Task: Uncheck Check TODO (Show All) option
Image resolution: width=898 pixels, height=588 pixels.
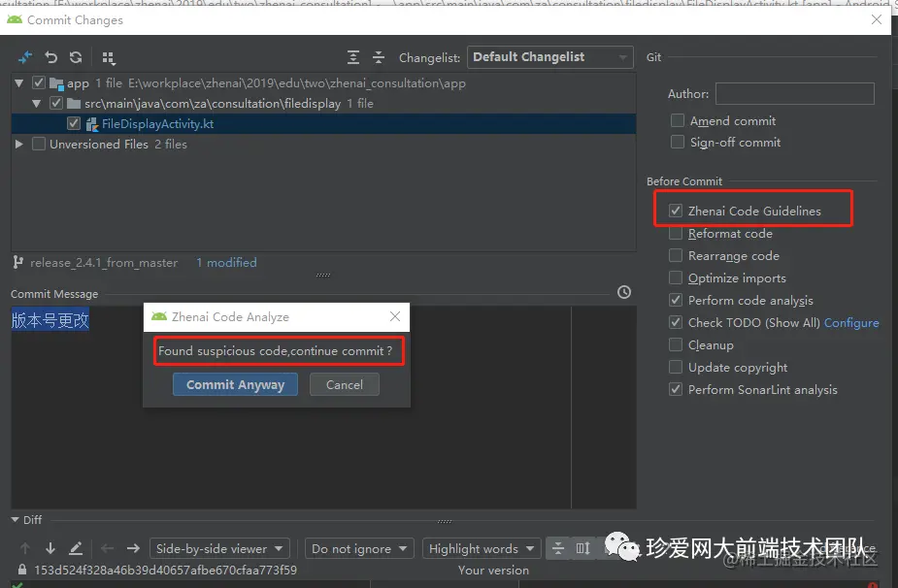Action: [x=676, y=322]
